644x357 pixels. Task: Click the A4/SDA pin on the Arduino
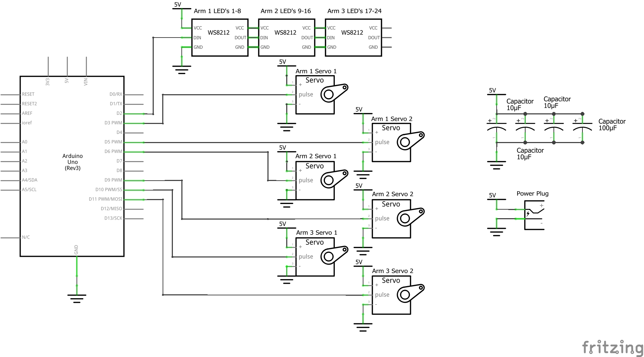pyautogui.click(x=29, y=180)
